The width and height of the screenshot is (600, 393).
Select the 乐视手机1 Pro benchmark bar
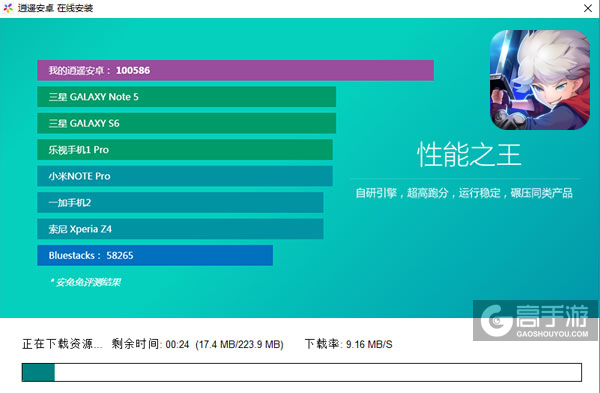185,150
